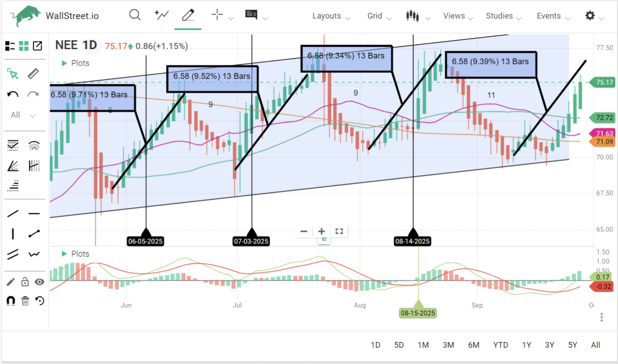Click the zoom in plus button

coord(321,231)
